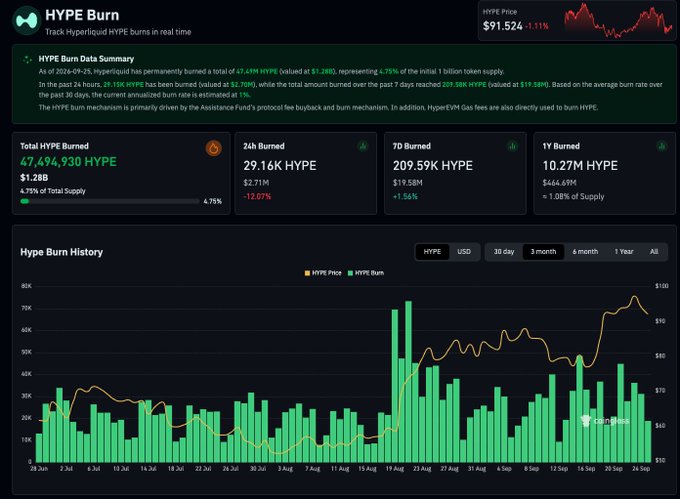Screen dimensions: 680x499
Task: Click the sparkle icon beside HYPE Burn Data Summary
Action: (x=27, y=59)
